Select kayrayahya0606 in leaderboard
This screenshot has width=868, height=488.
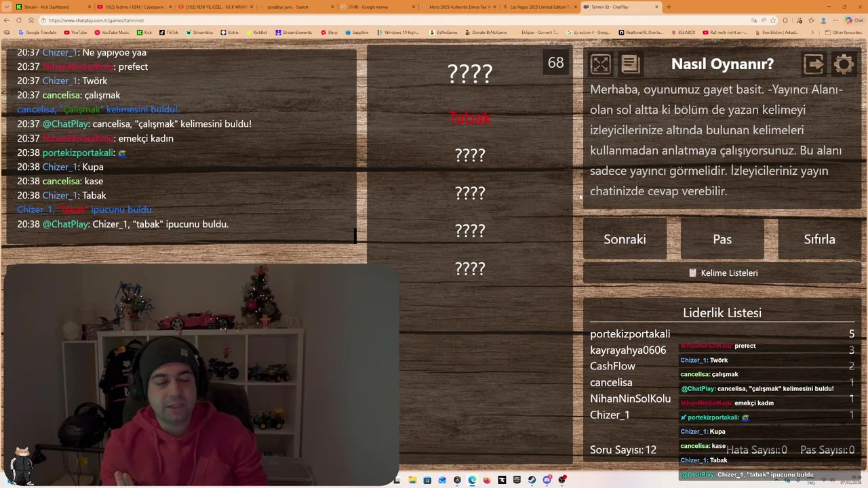(x=628, y=350)
